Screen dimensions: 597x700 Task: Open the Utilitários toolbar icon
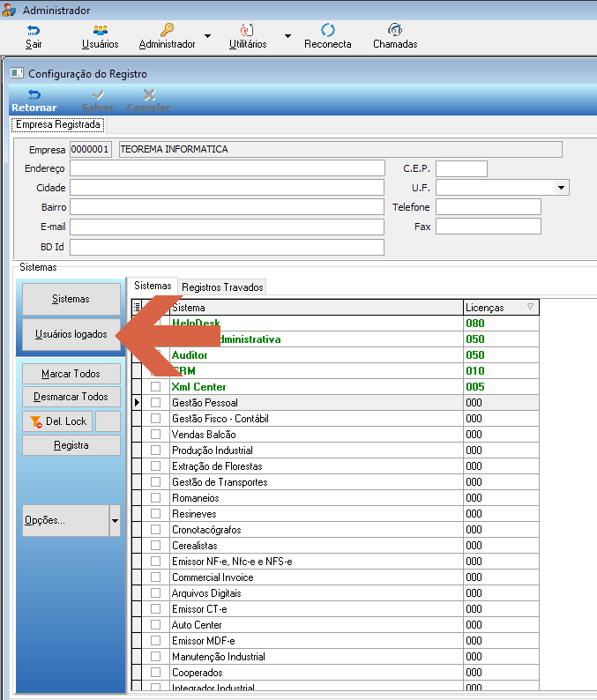tap(248, 30)
